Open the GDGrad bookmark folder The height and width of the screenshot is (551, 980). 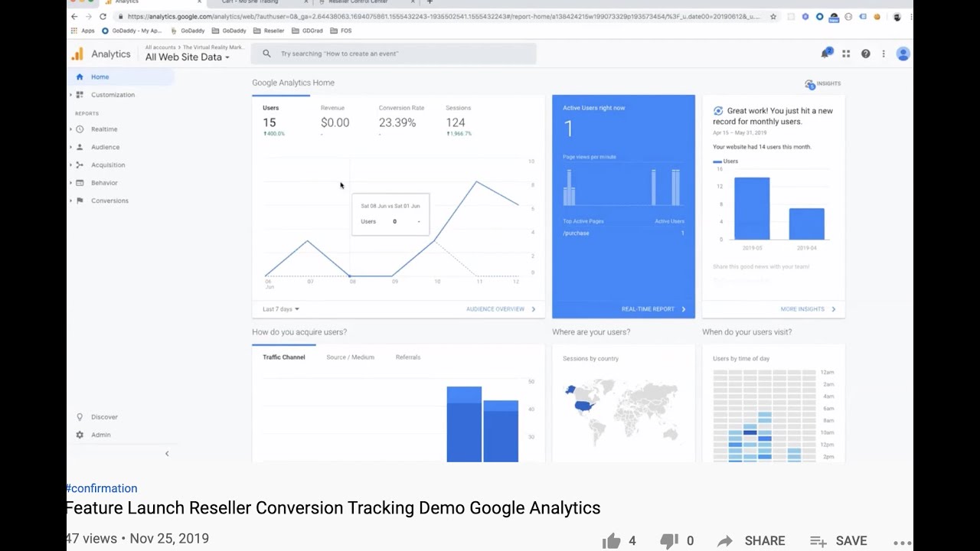(x=307, y=31)
